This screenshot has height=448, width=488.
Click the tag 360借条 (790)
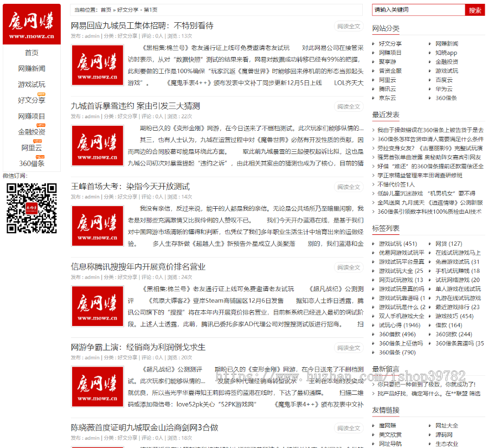397,353
